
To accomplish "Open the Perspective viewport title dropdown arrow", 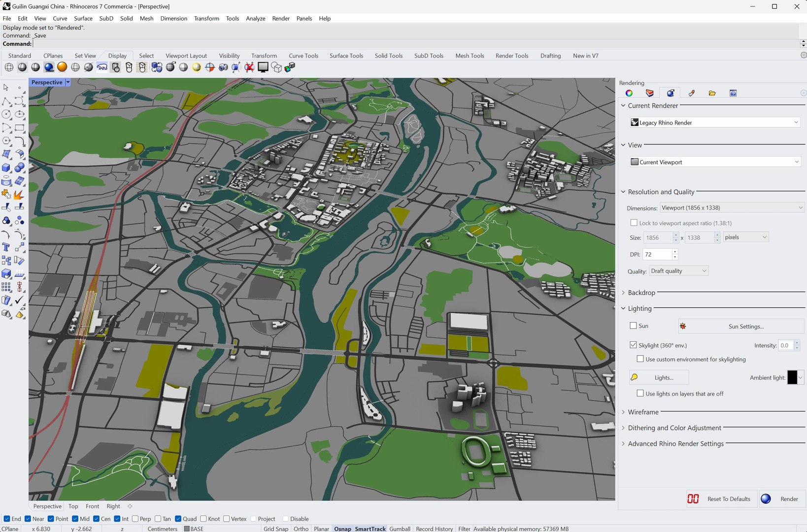I will coord(68,82).
